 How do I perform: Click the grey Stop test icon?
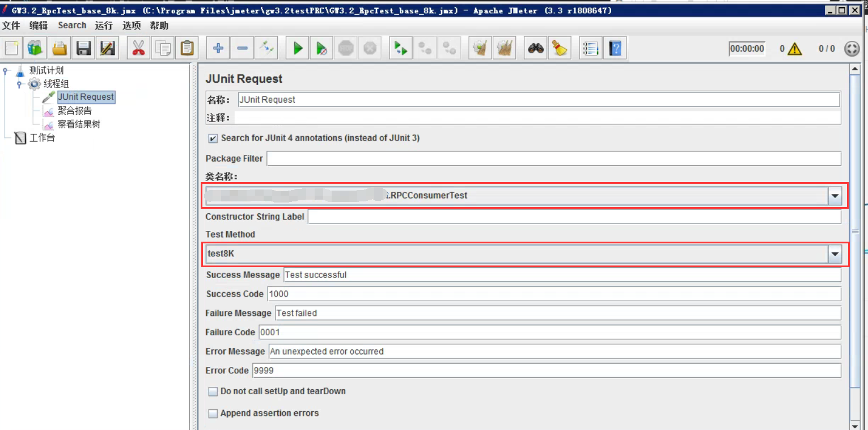346,49
